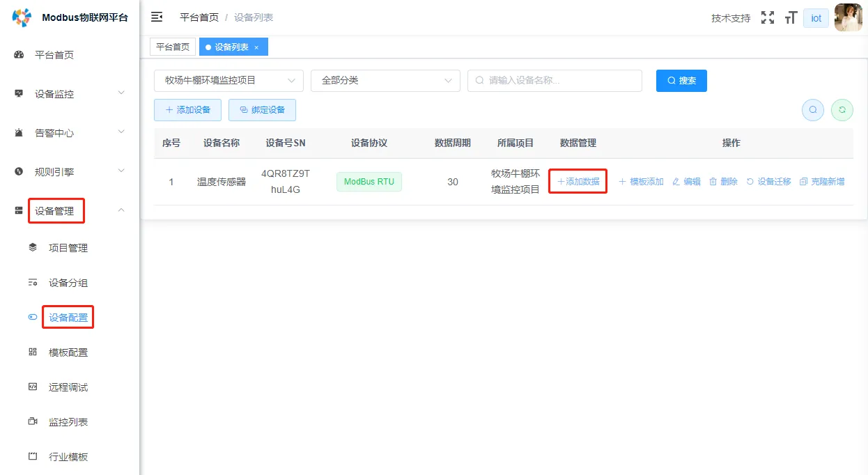Select the 设备监控 sidebar icon

19,93
